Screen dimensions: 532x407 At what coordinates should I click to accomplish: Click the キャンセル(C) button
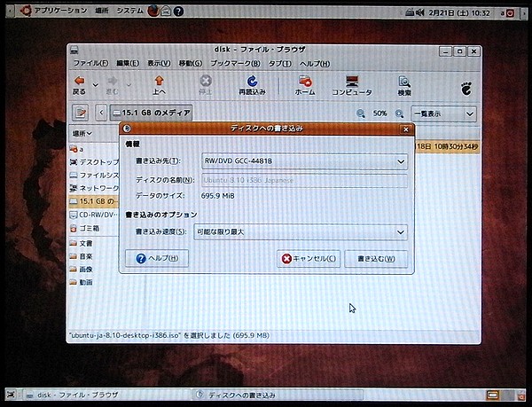309,259
